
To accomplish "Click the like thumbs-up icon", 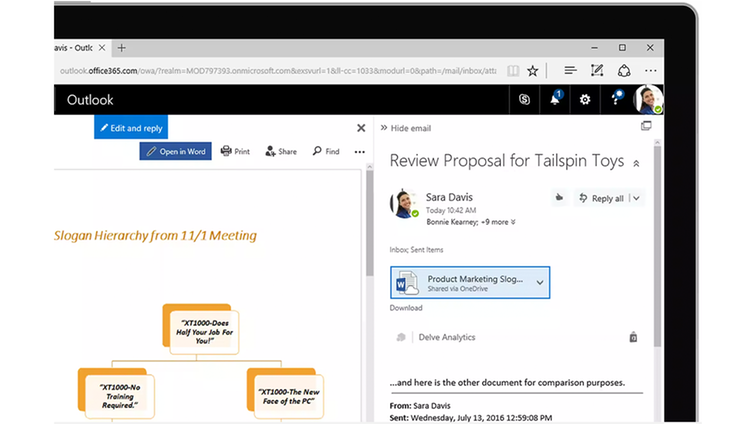I will coord(559,198).
